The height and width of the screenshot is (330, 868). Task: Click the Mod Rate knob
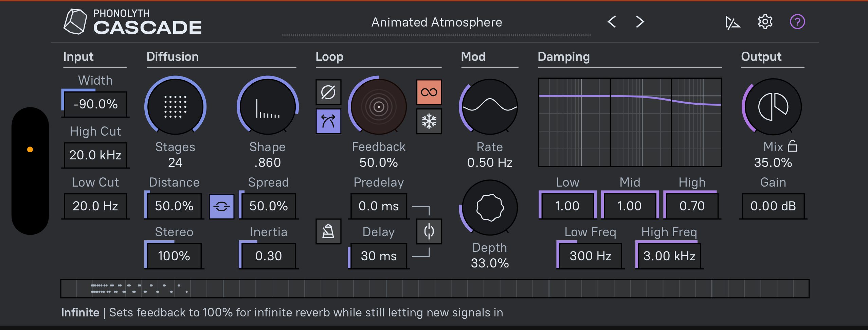[x=490, y=106]
